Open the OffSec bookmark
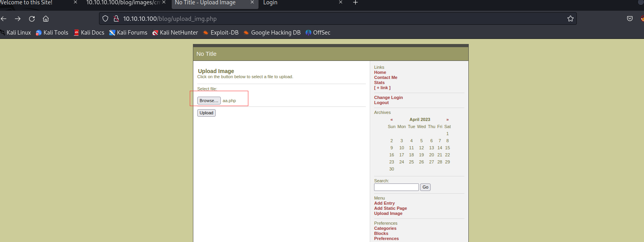The image size is (644, 242). pos(318,33)
